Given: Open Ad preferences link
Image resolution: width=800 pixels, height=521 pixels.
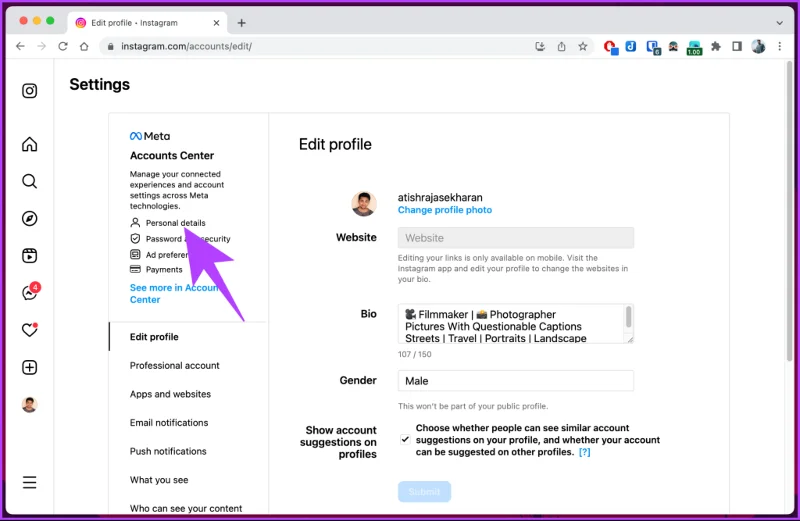Looking at the screenshot, I should [159, 255].
